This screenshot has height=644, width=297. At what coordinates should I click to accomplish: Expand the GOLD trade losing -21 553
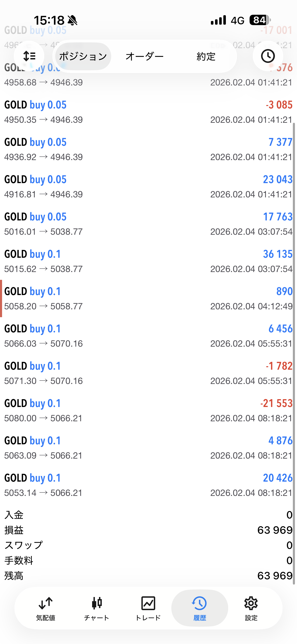pyautogui.click(x=148, y=410)
